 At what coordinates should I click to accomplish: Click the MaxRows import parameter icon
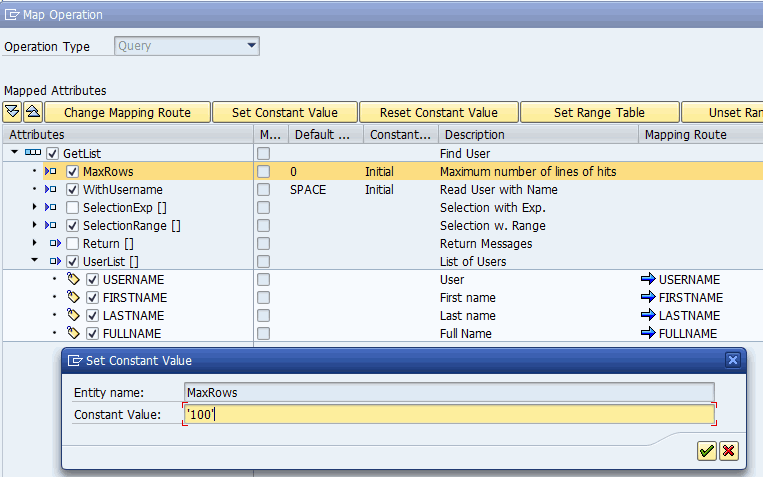[x=51, y=171]
